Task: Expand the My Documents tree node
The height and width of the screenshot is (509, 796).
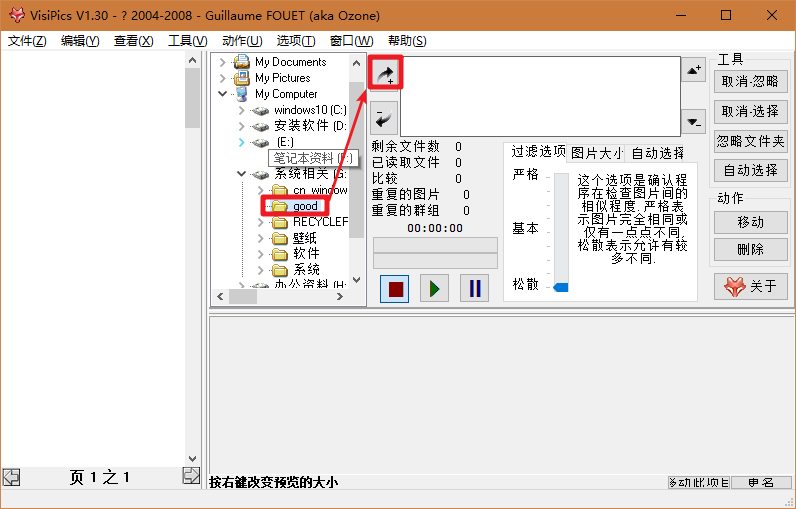Action: (223, 62)
